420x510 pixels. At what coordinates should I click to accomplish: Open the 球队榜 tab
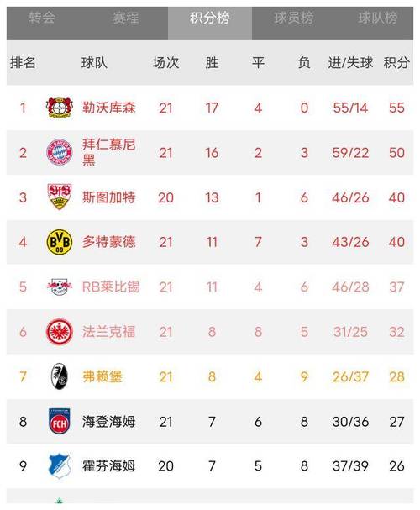click(378, 18)
